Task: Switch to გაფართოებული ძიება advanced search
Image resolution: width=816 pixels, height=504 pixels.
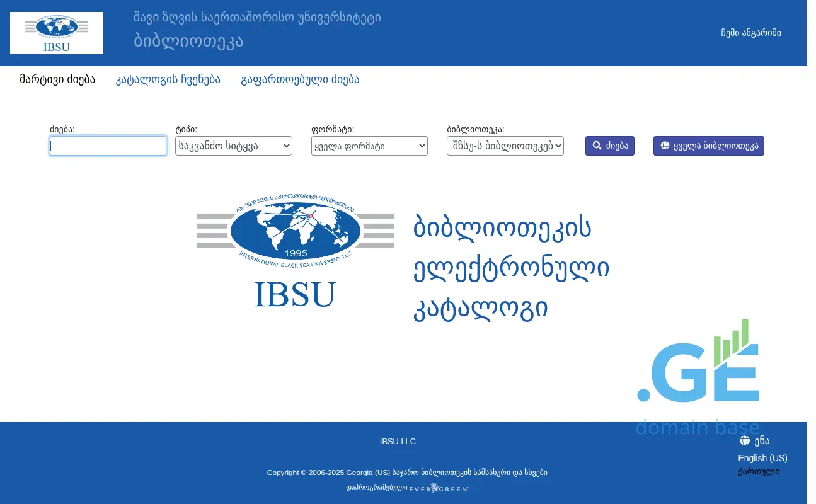Action: [x=300, y=79]
